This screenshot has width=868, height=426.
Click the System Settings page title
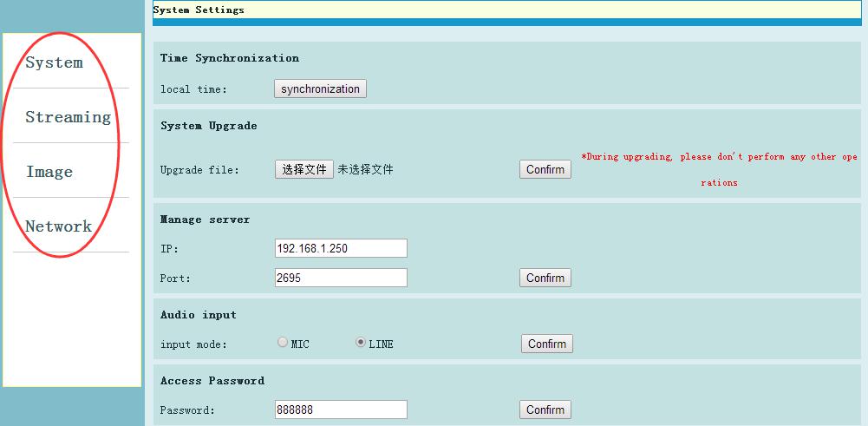click(199, 10)
